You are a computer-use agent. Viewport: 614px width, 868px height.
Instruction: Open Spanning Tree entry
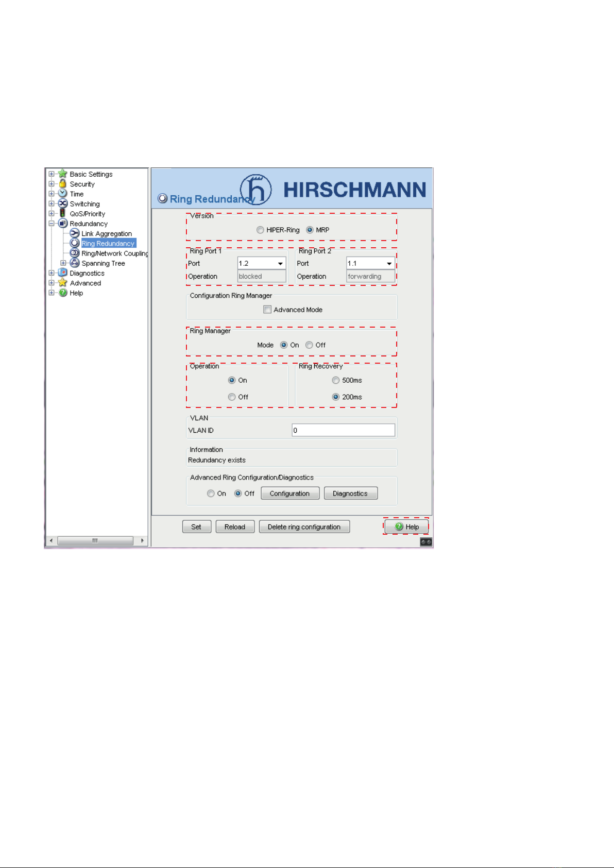click(103, 263)
